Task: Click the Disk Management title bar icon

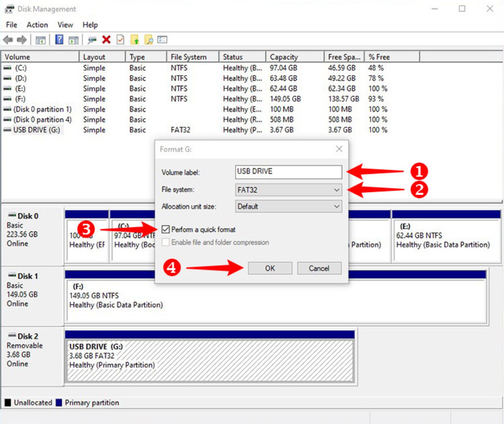Action: point(10,9)
